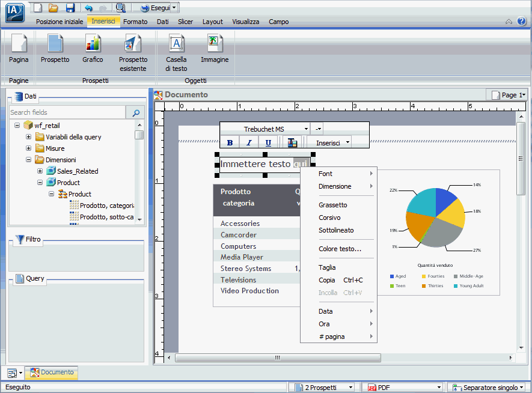Screen dimensions: 532x393
Task: Save using the floppy disk icon
Action: click(70, 7)
